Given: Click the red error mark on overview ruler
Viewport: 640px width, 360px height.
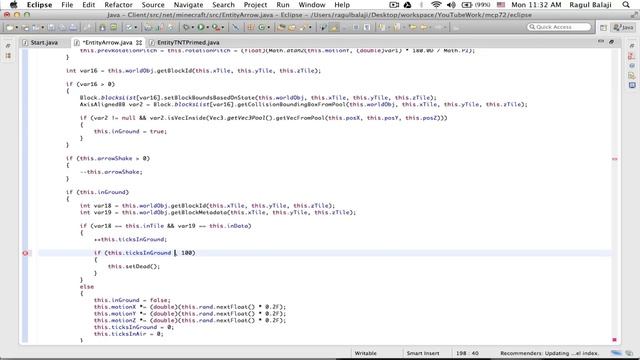Looking at the screenshot, I should [x=615, y=159].
